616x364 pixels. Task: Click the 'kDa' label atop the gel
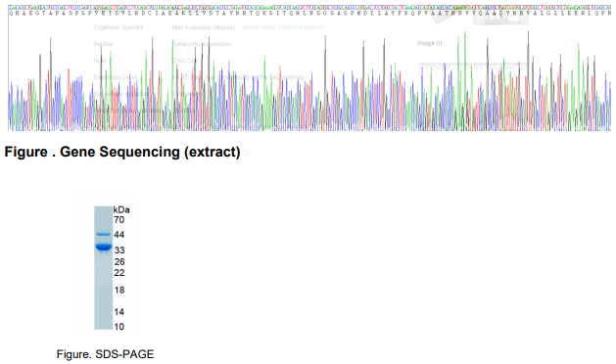121,209
